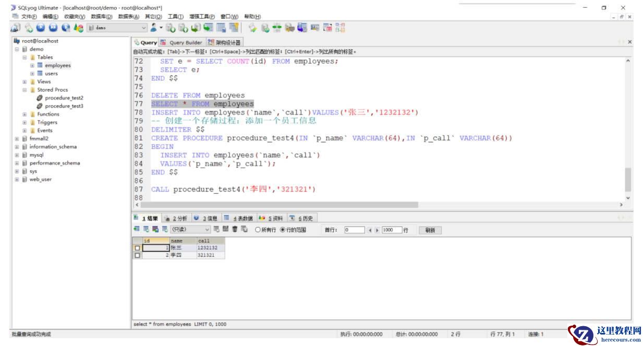Click the employees table icon in tree
The image size is (644, 346).
coord(40,66)
